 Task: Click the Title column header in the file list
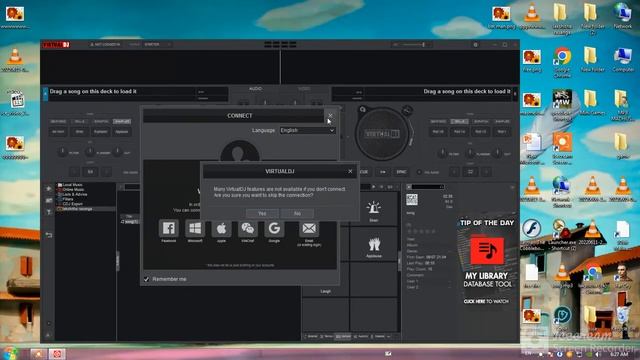(x=129, y=216)
